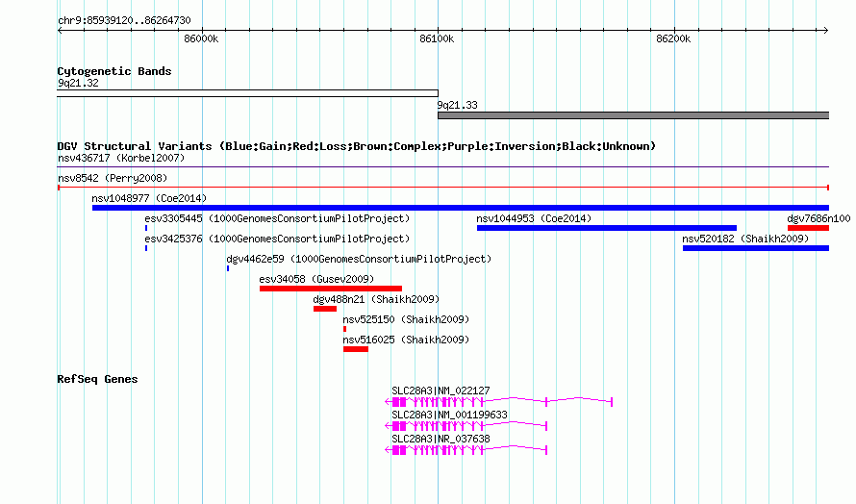Screen dimensions: 856x504
Task: Open the SLC28A3|NM_022127 gene label
Action: pyautogui.click(x=441, y=391)
